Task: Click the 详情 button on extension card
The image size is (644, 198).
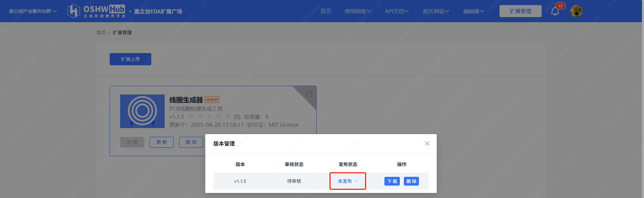Action: [x=132, y=142]
